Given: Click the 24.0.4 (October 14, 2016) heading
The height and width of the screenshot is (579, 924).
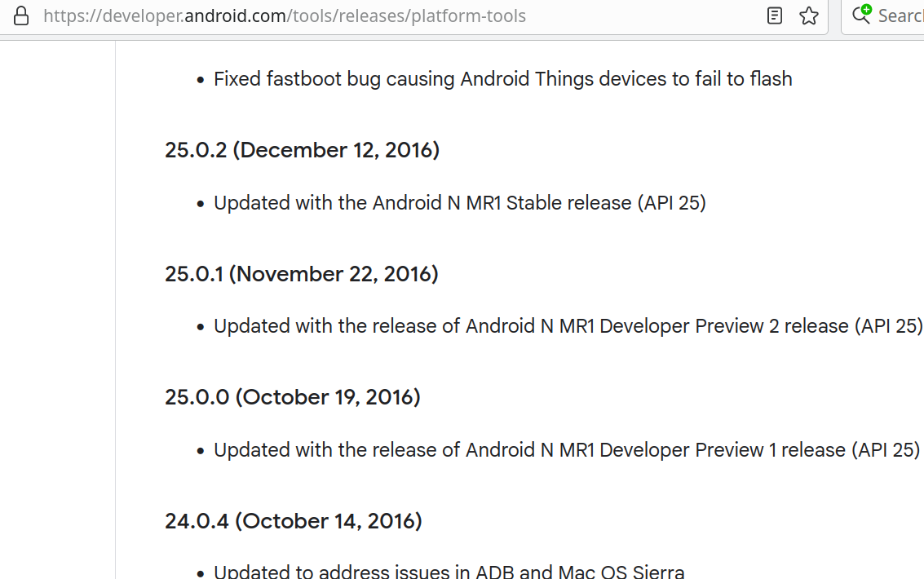Looking at the screenshot, I should coord(293,520).
